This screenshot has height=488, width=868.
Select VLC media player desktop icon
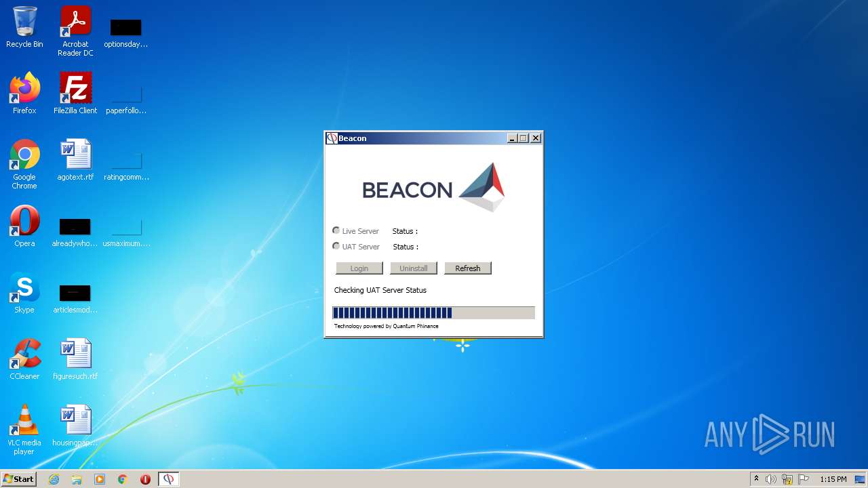pyautogui.click(x=24, y=430)
